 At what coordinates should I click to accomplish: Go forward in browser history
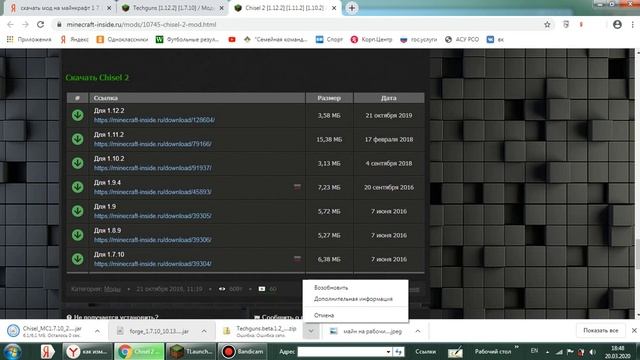(x=25, y=24)
